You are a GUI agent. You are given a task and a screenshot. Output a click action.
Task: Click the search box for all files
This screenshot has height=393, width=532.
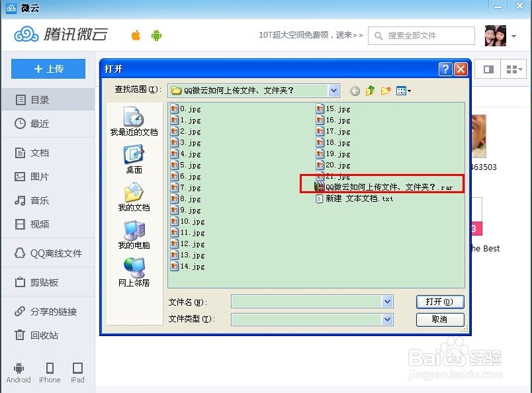[421, 36]
